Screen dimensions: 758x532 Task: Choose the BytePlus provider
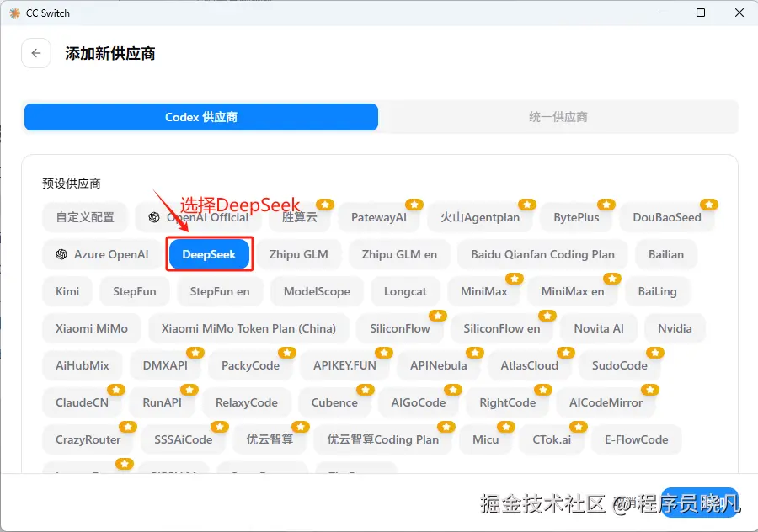576,217
